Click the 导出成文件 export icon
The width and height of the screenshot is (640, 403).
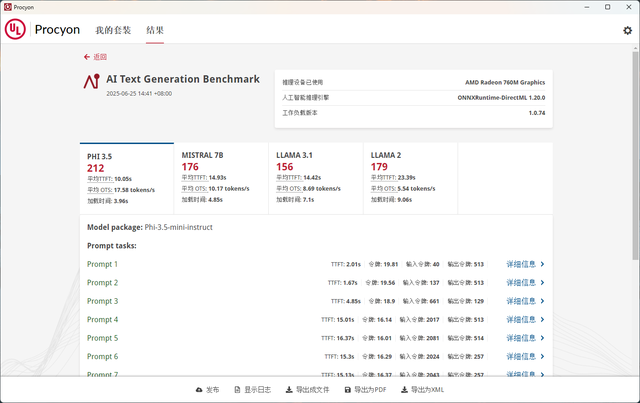(x=290, y=390)
